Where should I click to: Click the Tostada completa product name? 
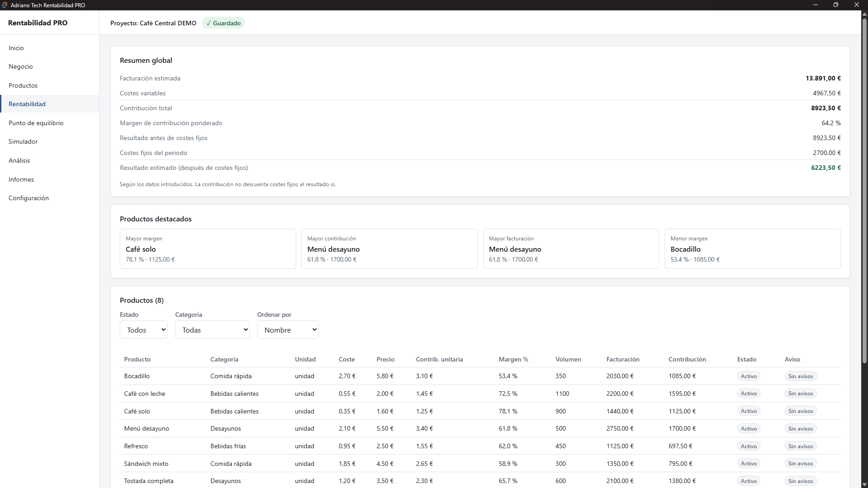(x=149, y=481)
